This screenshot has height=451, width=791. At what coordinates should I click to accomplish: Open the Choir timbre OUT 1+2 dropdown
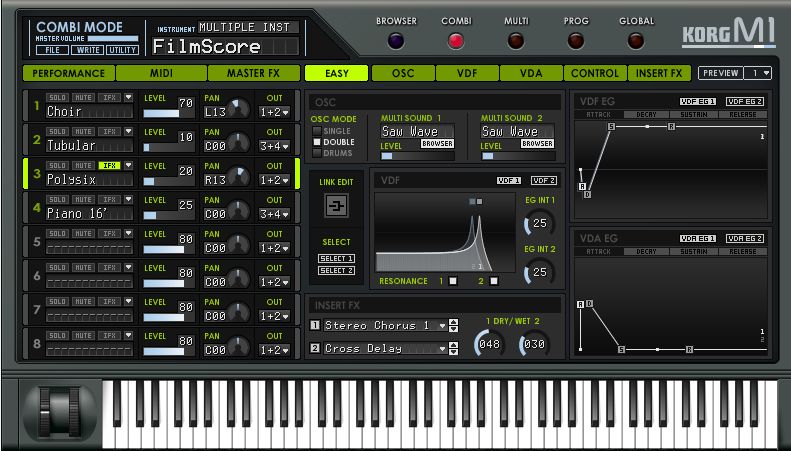coord(274,112)
